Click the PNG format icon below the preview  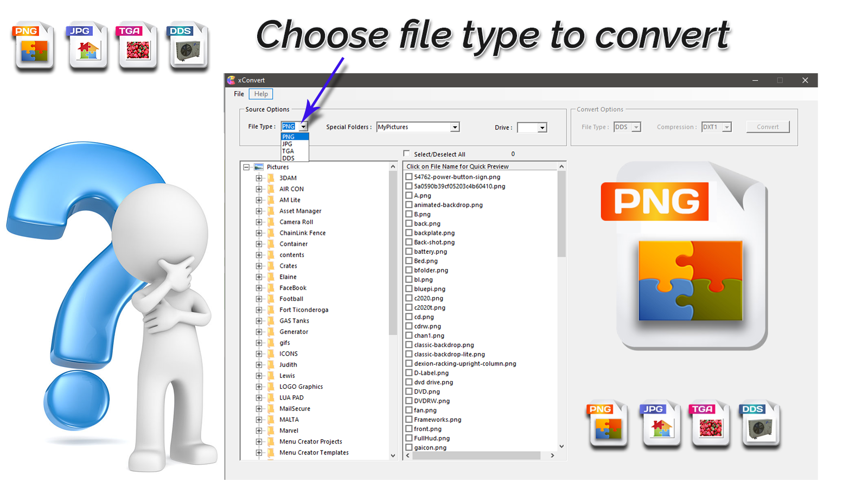(608, 425)
